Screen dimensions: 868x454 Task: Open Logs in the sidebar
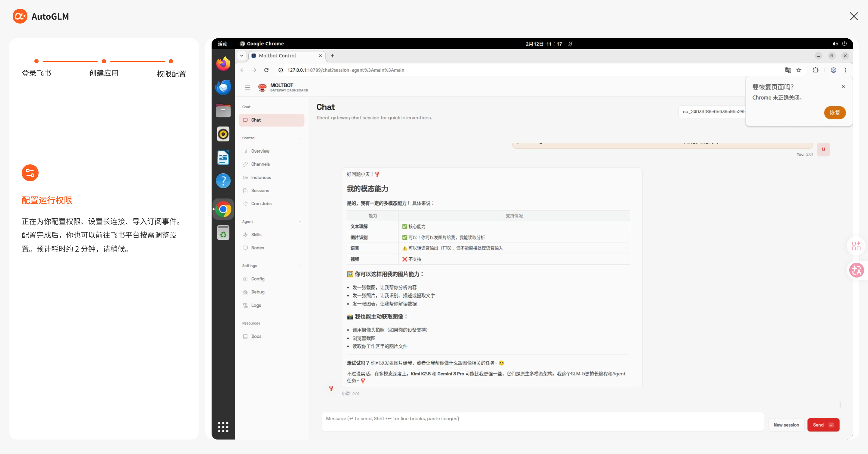(x=272, y=306)
